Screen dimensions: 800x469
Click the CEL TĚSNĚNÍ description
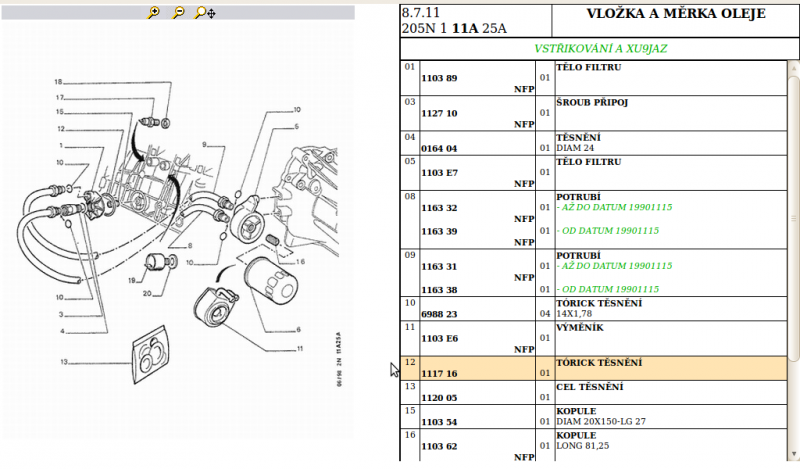tap(589, 386)
